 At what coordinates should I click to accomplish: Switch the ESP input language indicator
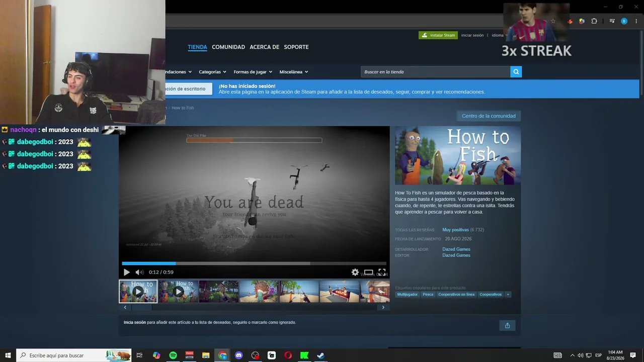pyautogui.click(x=598, y=355)
